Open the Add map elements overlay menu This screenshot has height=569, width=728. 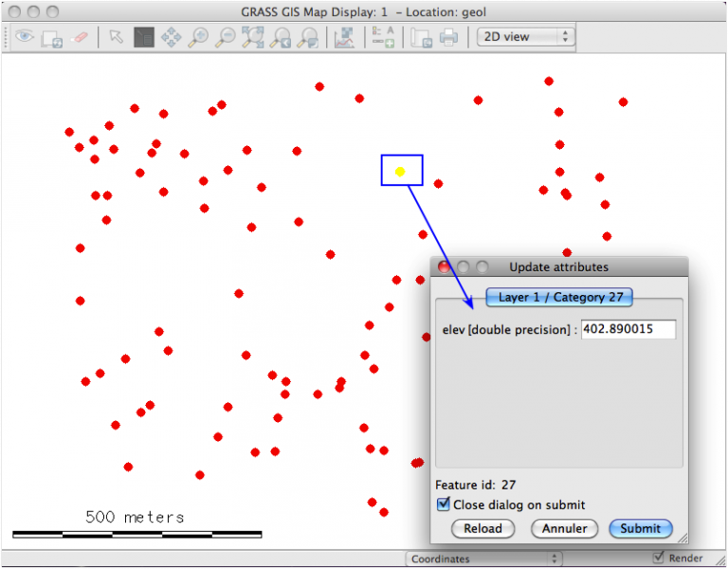(x=383, y=37)
